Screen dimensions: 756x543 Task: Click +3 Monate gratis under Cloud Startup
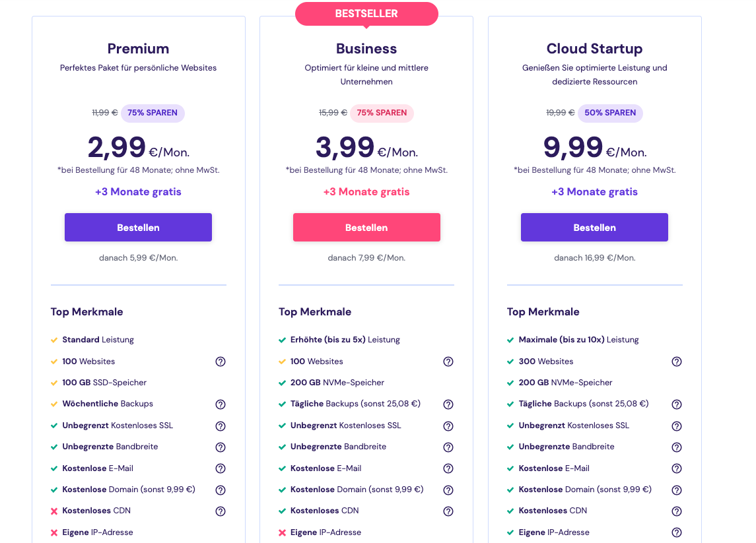(x=594, y=192)
